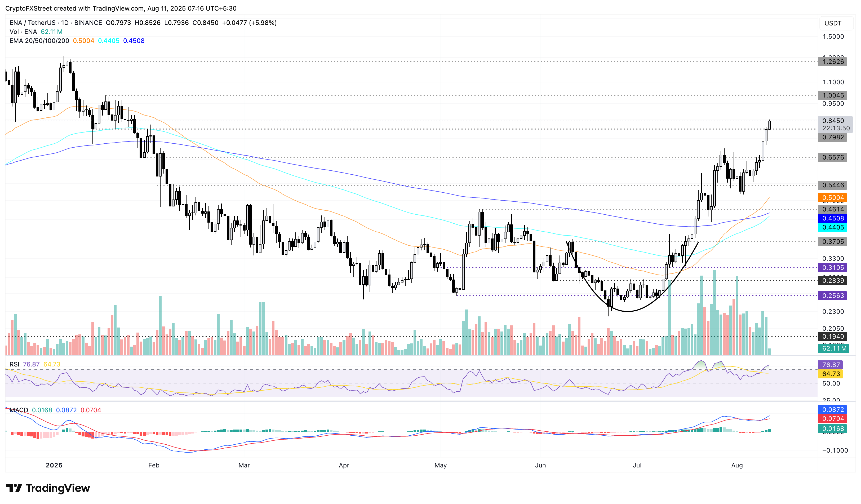Viewport: 861px width, 504px height.
Task: Click the ENA / TetherUS symbol title
Action: pyautogui.click(x=33, y=23)
